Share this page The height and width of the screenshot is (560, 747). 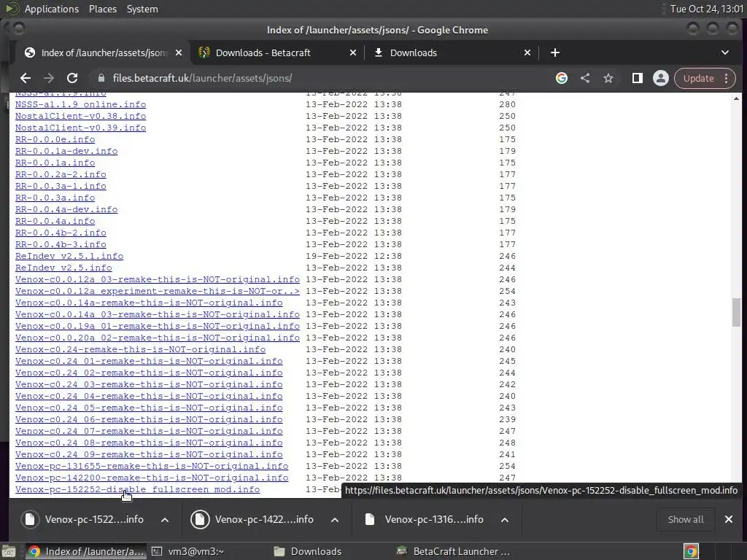point(585,78)
